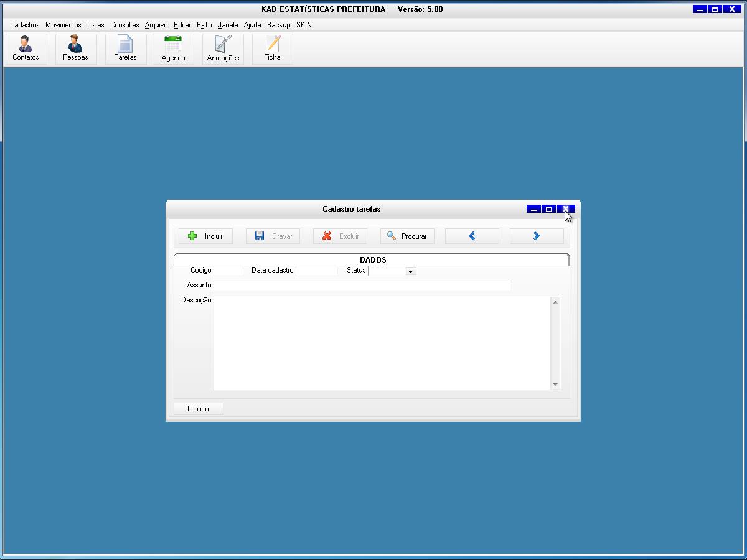The image size is (747, 560).
Task: Open the Janela menu
Action: (228, 25)
